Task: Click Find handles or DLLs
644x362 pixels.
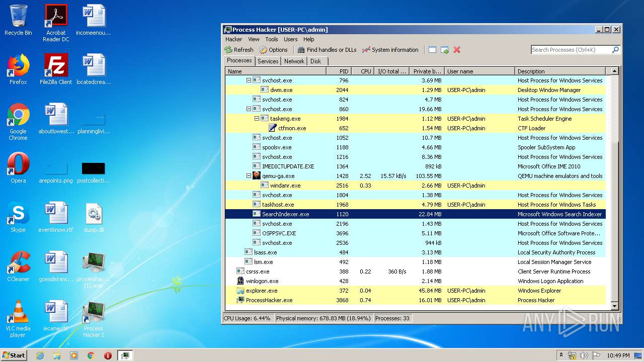Action: pos(327,50)
